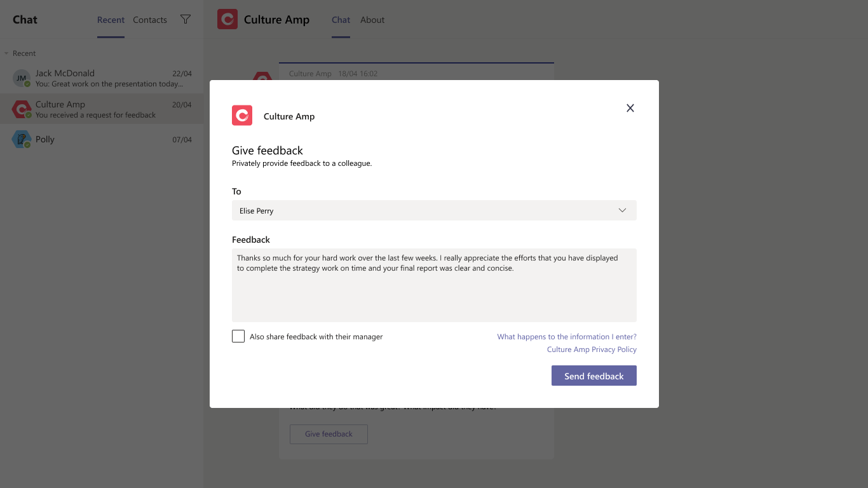Viewport: 868px width, 488px height.
Task: Click 'Privately provide feedback to a colleague.' text
Action: pyautogui.click(x=302, y=163)
